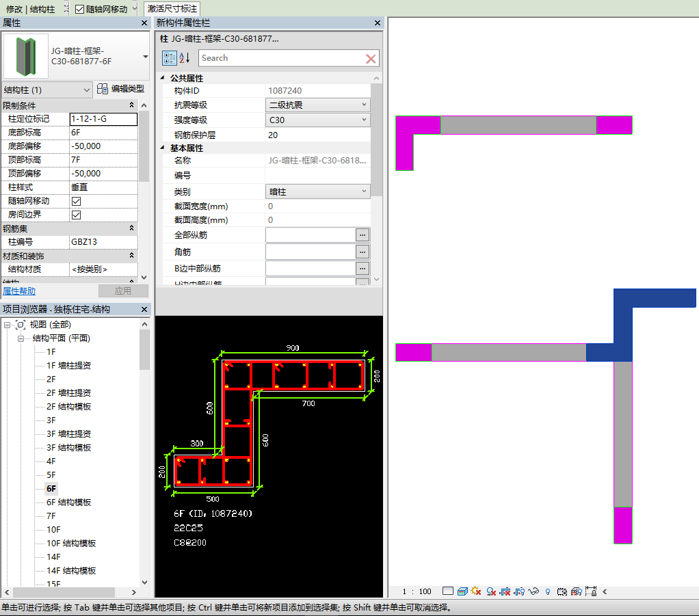Collapse the 钢筋集 section
This screenshot has height=616, width=699.
(x=131, y=228)
